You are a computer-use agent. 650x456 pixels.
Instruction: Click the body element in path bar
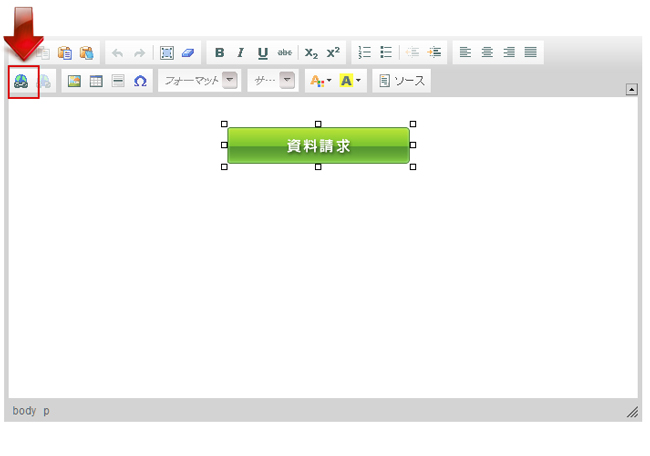(x=24, y=411)
